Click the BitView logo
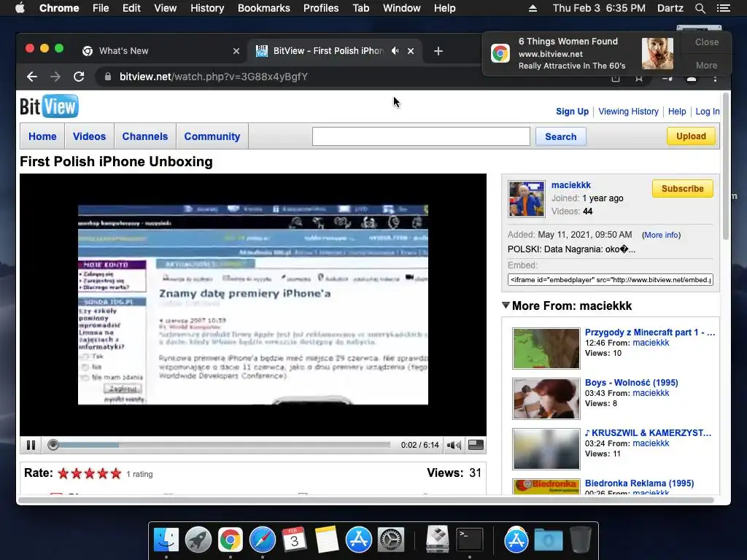Viewport: 747px width, 560px height. (x=49, y=106)
